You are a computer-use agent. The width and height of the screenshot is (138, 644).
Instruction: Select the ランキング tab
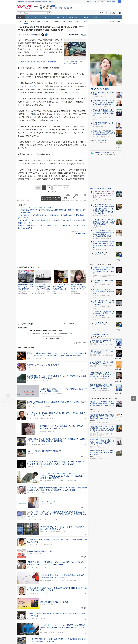[86, 17]
